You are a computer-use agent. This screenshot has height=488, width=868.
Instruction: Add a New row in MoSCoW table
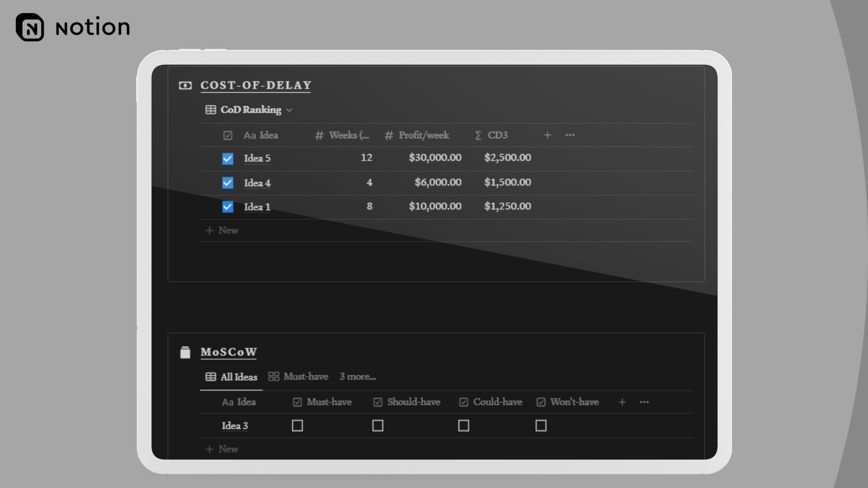pyautogui.click(x=222, y=449)
